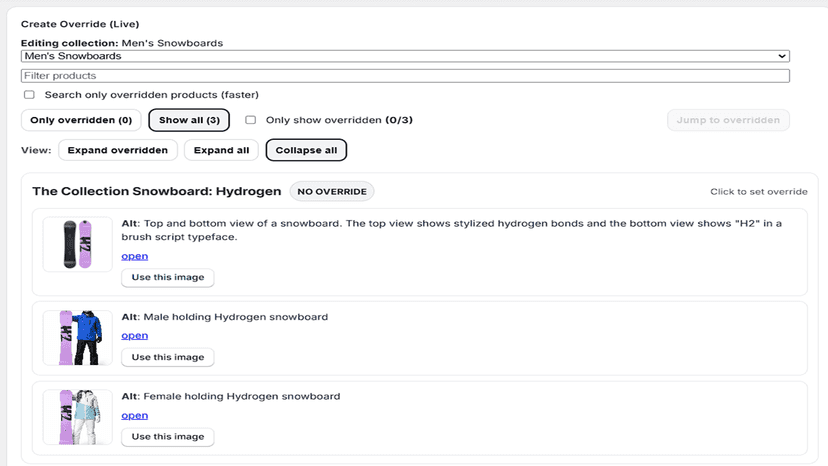Viewport: 828px width, 466px height.
Task: Use this image for top and bottom snowboard view
Action: (x=167, y=277)
